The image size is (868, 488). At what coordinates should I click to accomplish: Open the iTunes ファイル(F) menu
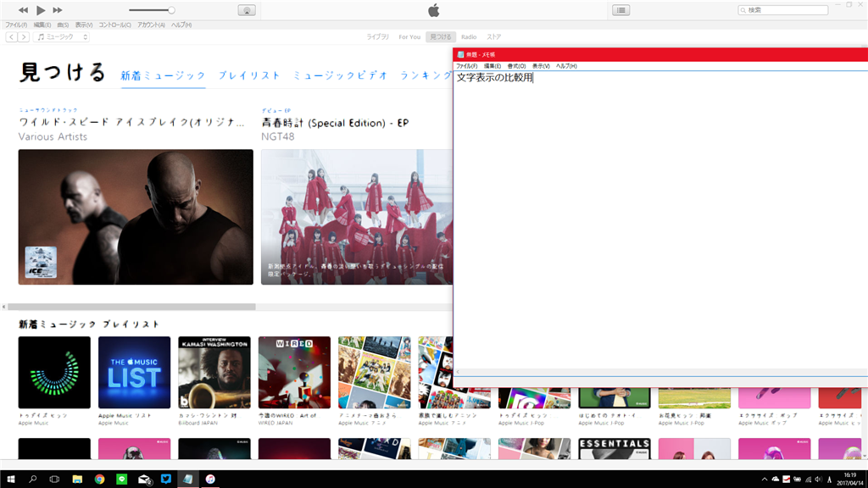[x=16, y=25]
